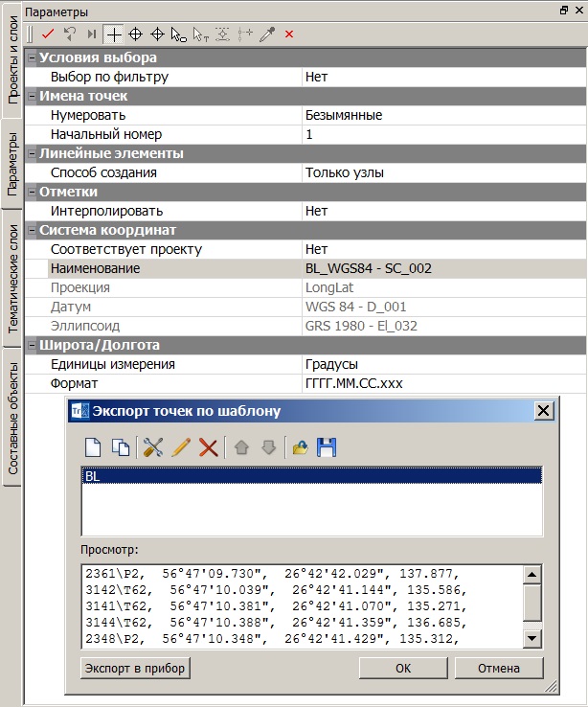The height and width of the screenshot is (707, 588).
Task: Open the Проекты и слои side tab
Action: (12, 63)
